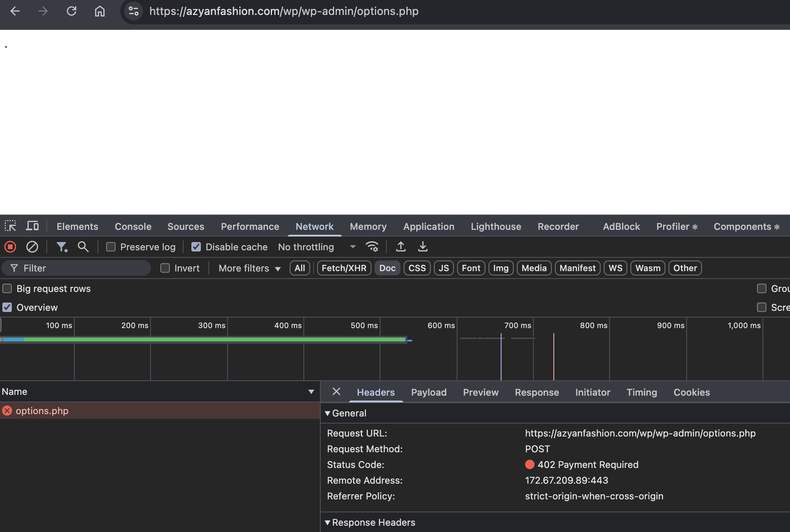790x532 pixels.
Task: Click the import HAR upload icon
Action: tap(401, 247)
